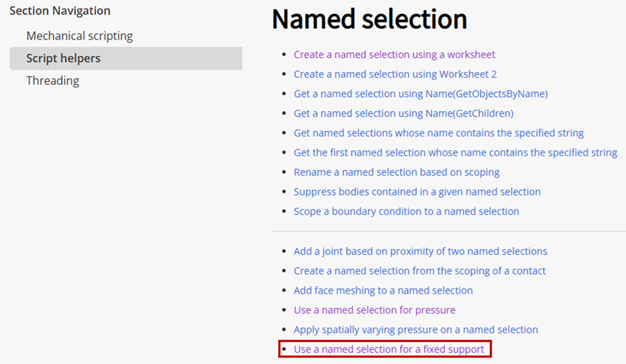
Task: Open Get a named selection using Name(GetObjectsByName)
Action: coord(420,94)
